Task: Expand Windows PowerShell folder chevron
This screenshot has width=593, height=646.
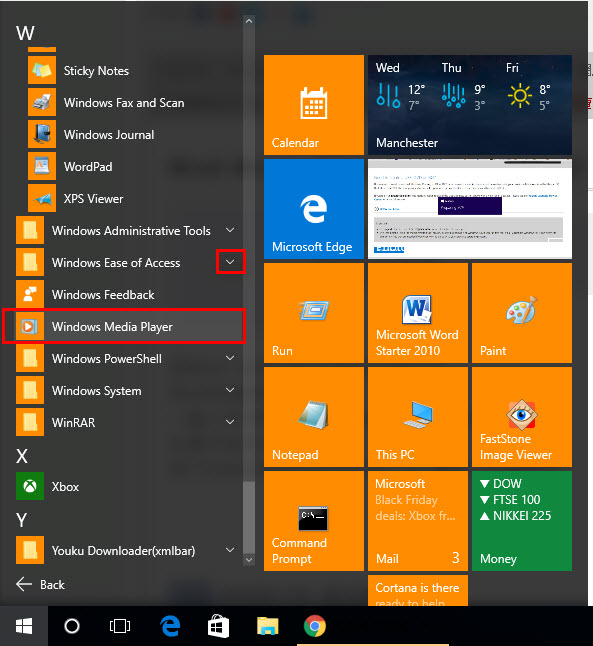Action: click(x=230, y=358)
